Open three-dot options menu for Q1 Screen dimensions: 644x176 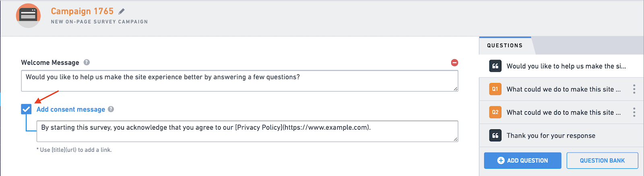(634, 89)
